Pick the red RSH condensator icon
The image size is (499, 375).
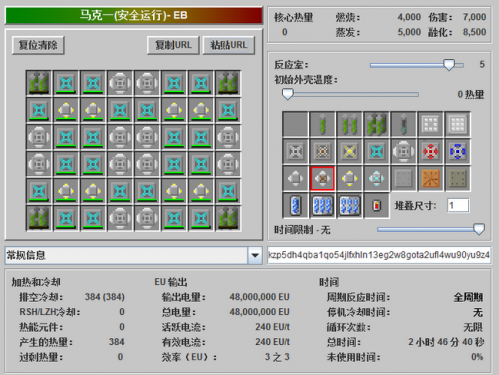430,152
